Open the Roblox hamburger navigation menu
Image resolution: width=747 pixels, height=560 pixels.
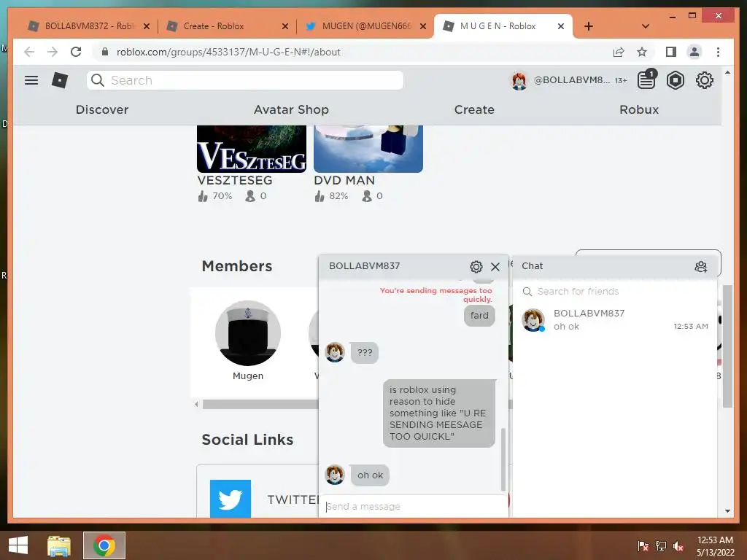tap(31, 80)
